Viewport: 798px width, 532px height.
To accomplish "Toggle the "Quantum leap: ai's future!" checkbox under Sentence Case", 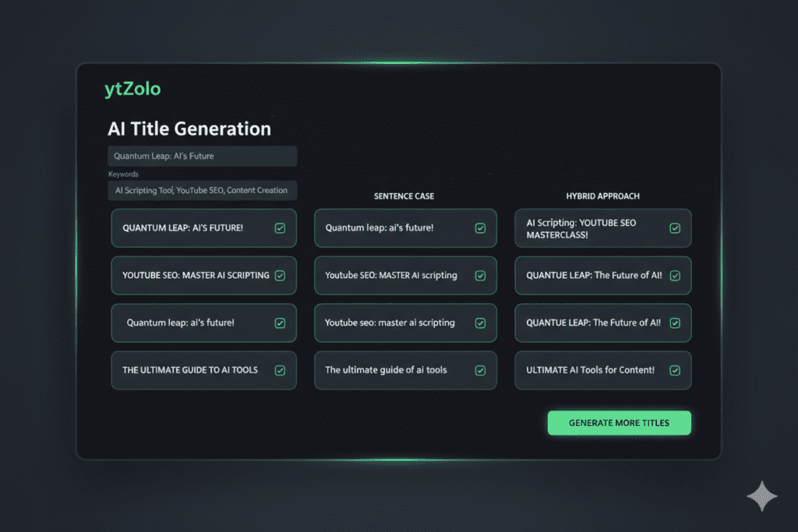I will [x=480, y=228].
